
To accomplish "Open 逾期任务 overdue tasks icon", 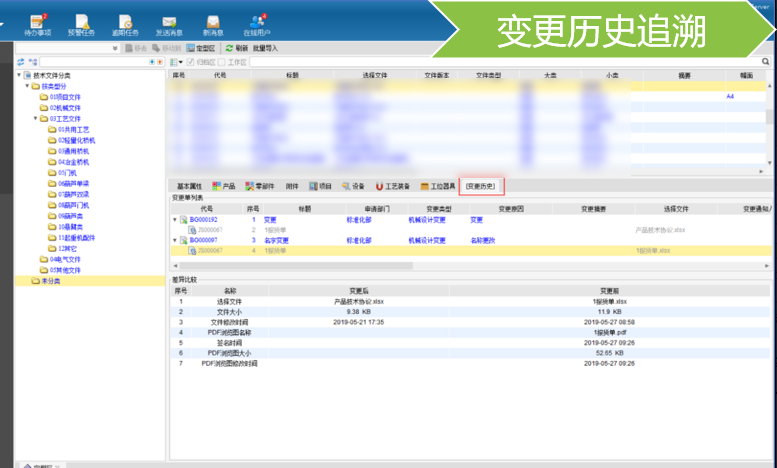I will tap(125, 22).
